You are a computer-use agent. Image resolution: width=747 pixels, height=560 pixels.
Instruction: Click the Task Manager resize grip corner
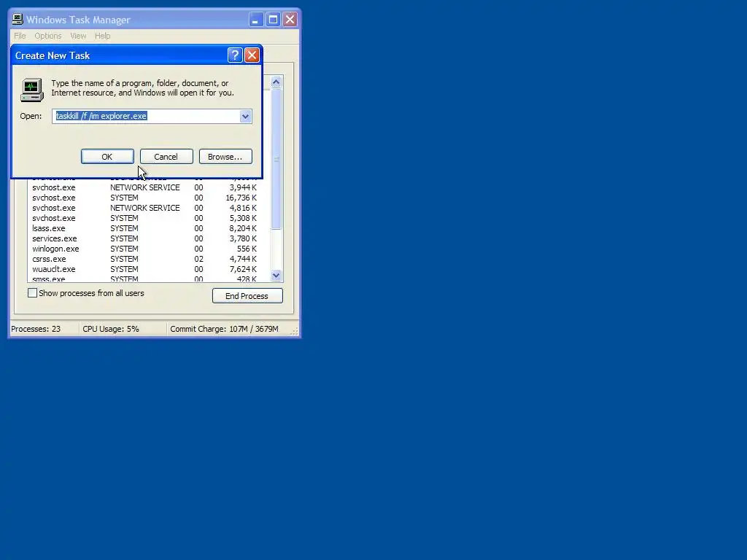295,331
